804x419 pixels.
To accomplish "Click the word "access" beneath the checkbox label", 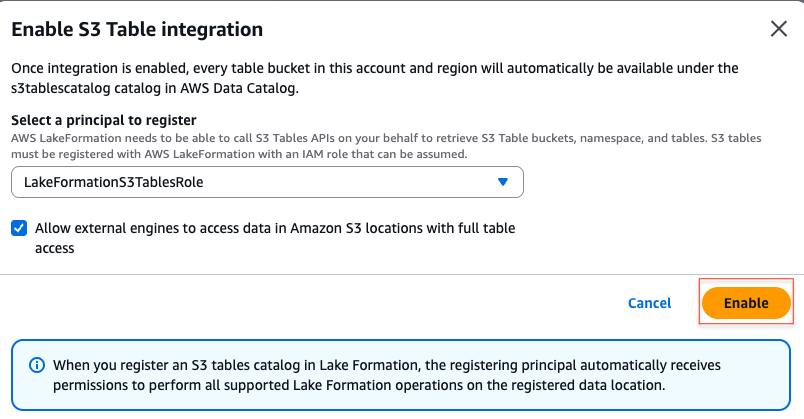I will [x=54, y=249].
